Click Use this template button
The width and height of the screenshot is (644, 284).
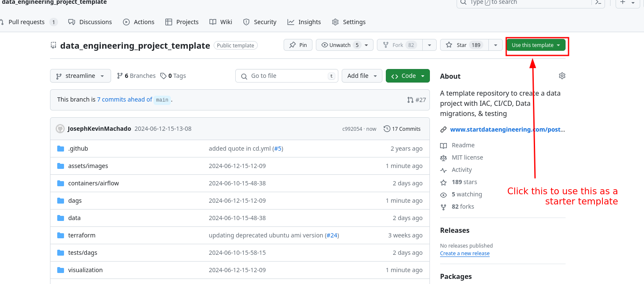pyautogui.click(x=536, y=45)
